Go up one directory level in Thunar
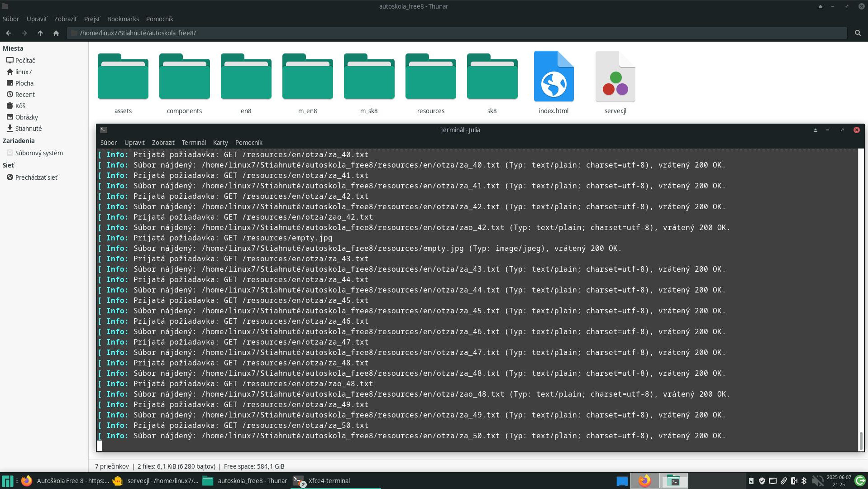The width and height of the screenshot is (868, 489). [40, 33]
